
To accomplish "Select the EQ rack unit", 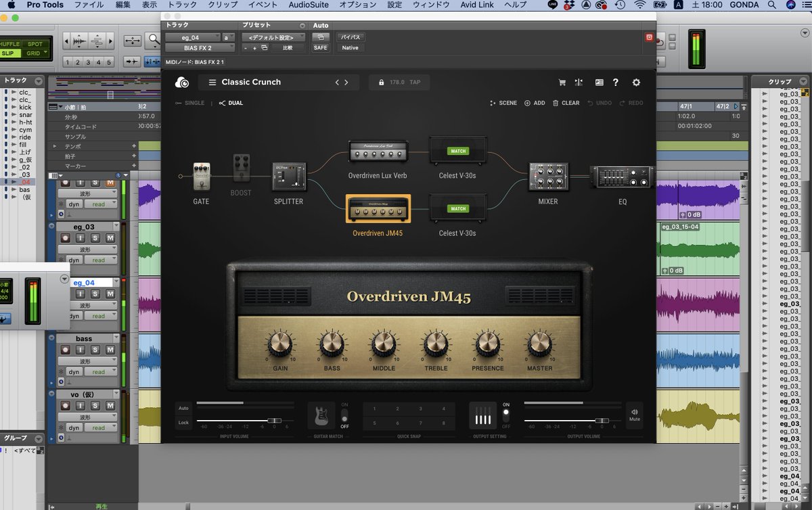I will click(622, 177).
